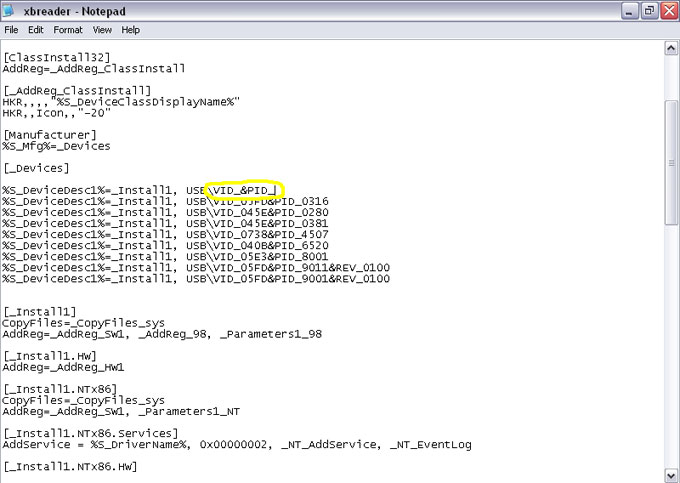Click the Notepad icon in title bar
The image size is (680, 483).
click(x=14, y=11)
